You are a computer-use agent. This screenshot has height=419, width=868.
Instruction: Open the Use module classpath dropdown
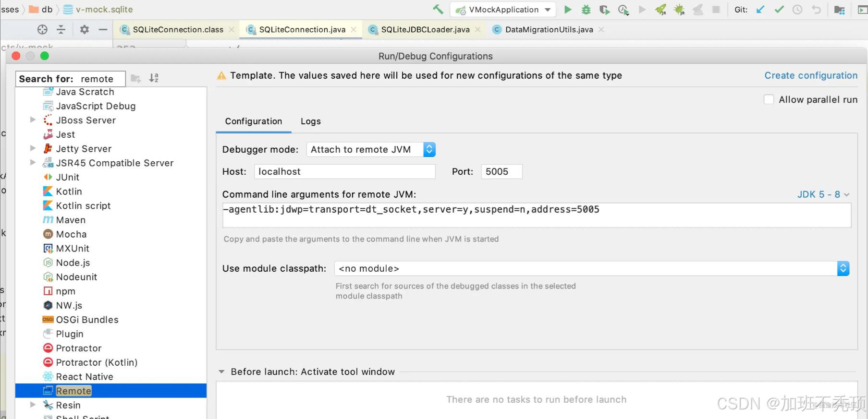pos(592,268)
